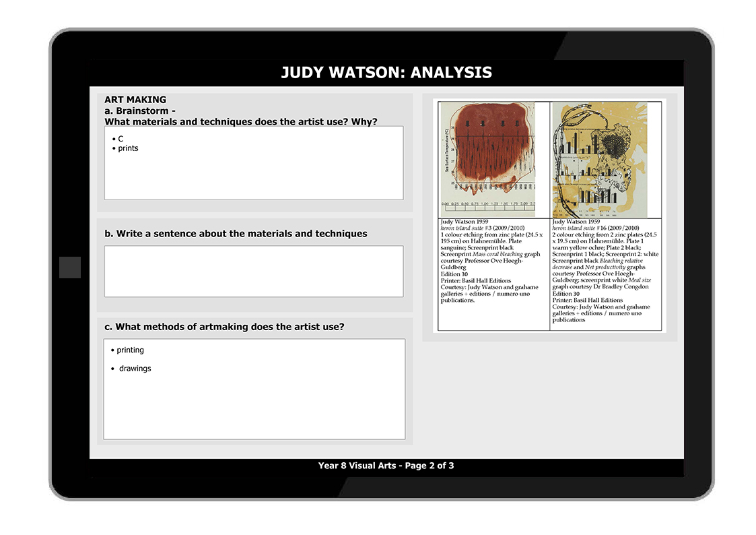756x535 pixels.
Task: Click the bullet entry 'C' in the brainstorm box
Action: tap(121, 139)
